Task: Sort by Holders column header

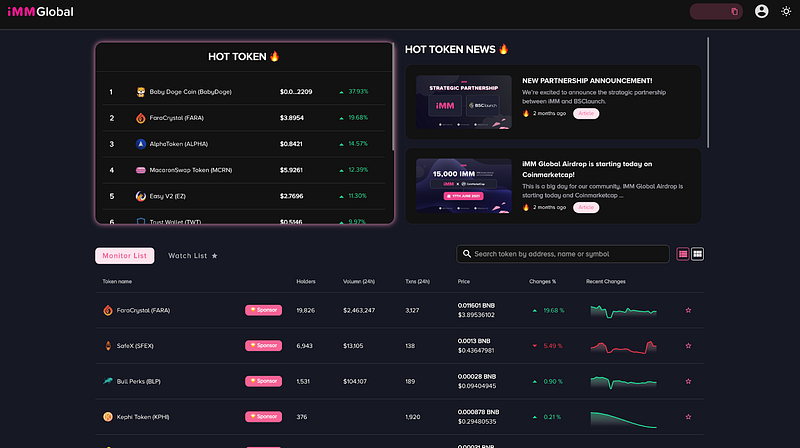Action: pos(306,282)
